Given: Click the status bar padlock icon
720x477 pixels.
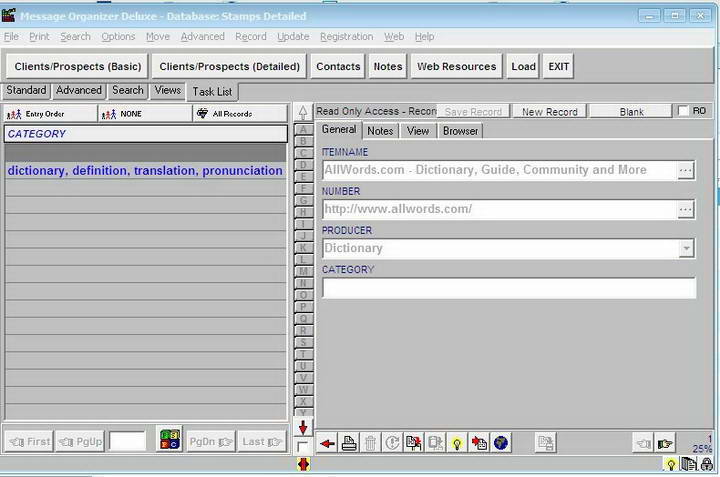Looking at the screenshot, I should click(707, 465).
